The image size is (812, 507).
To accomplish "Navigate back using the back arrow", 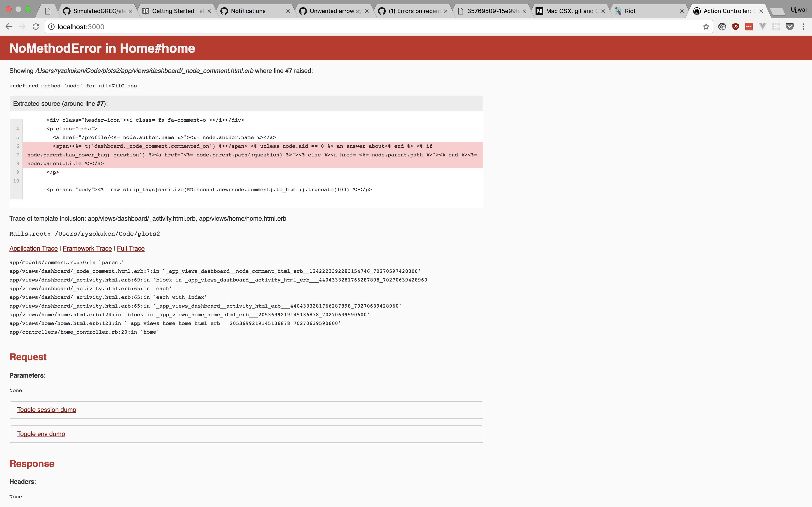I will pyautogui.click(x=8, y=27).
